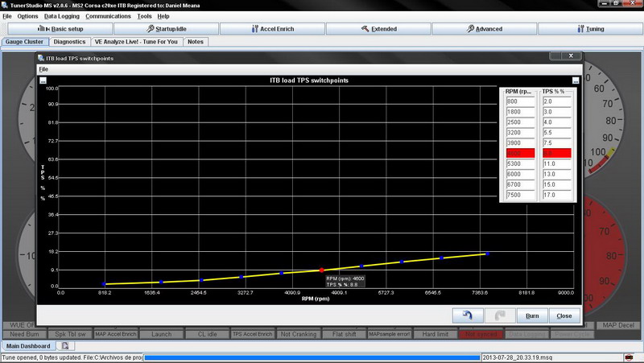Click the Extended wrench toolbar button

[x=379, y=29]
